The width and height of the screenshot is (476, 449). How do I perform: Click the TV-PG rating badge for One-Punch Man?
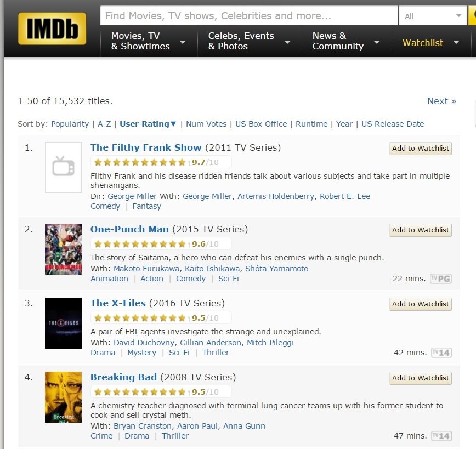click(440, 279)
